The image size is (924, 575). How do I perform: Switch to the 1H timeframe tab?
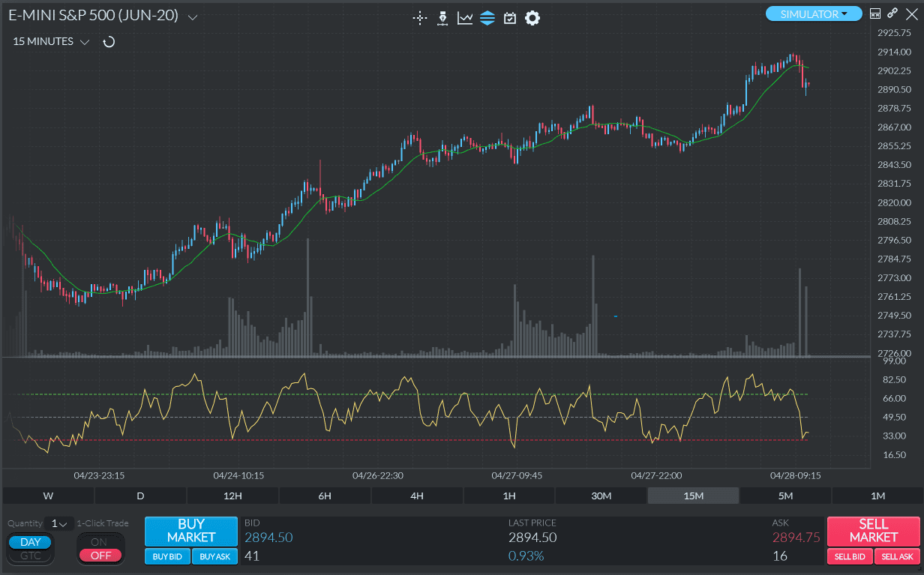(508, 496)
